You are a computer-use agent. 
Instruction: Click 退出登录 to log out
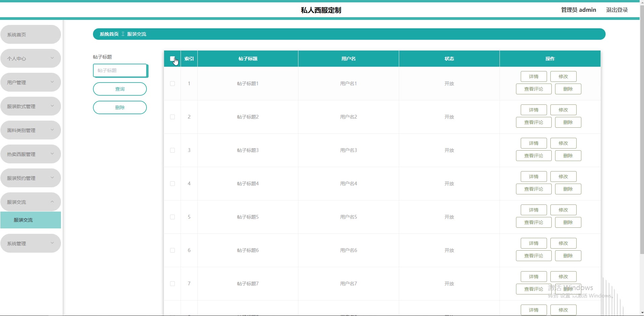617,10
